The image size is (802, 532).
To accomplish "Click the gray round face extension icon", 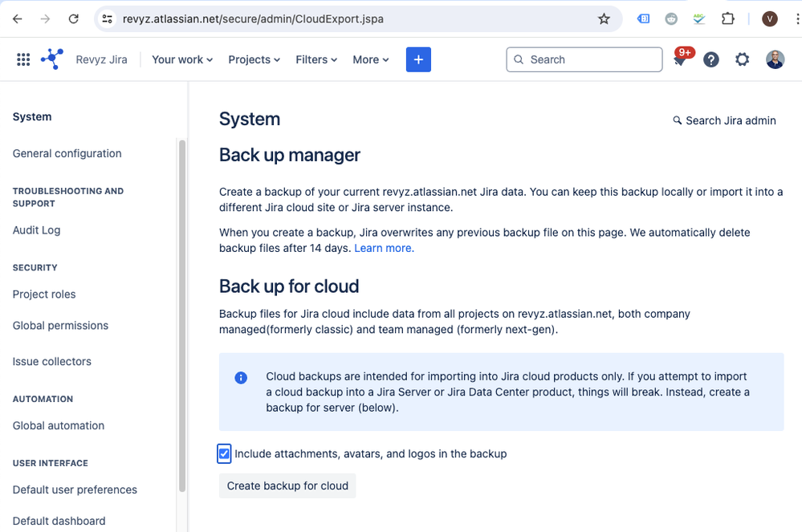I will point(671,19).
